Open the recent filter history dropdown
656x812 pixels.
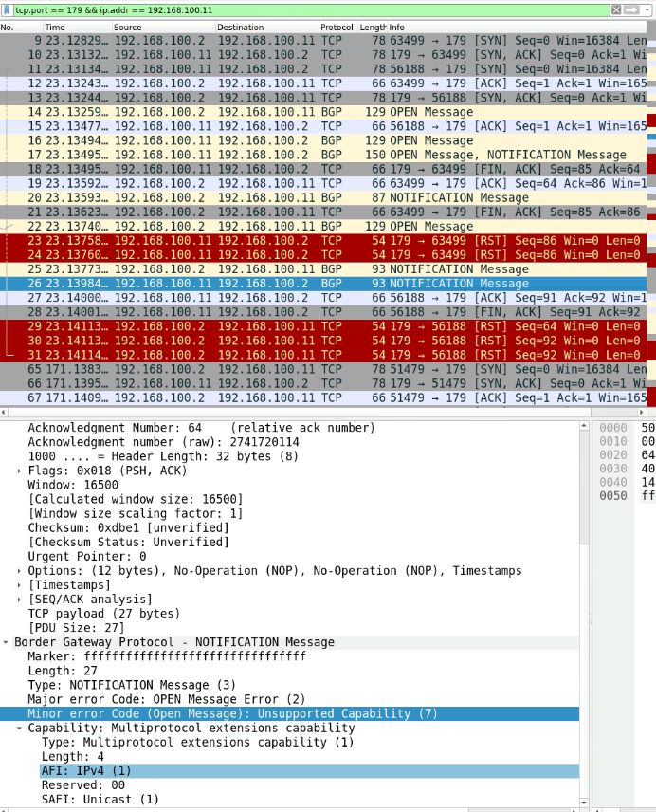pos(647,9)
